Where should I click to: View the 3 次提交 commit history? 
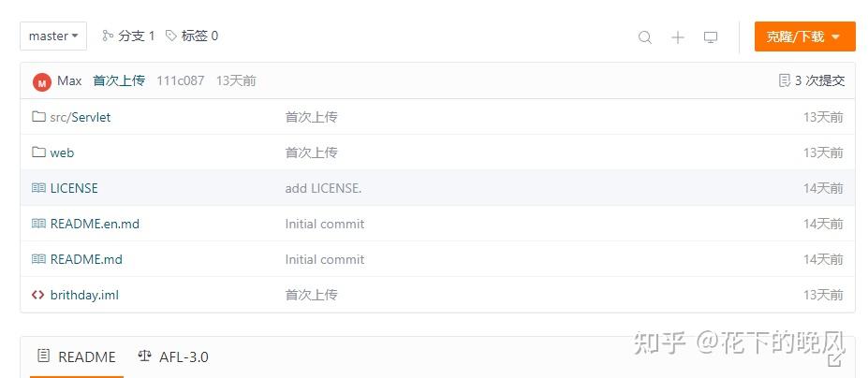pos(819,80)
